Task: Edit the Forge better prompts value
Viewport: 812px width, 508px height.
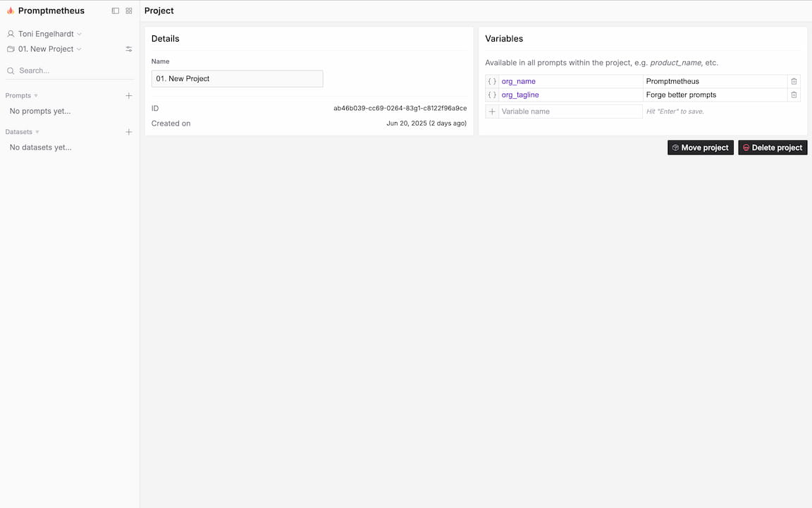Action: pyautogui.click(x=715, y=95)
